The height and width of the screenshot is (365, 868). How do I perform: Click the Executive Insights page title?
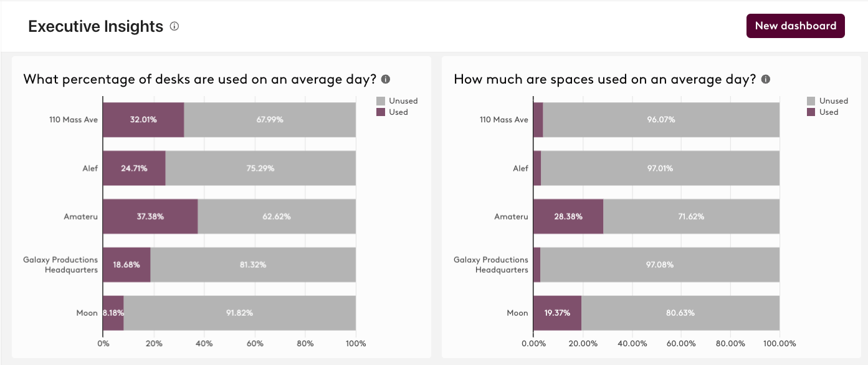pos(96,26)
